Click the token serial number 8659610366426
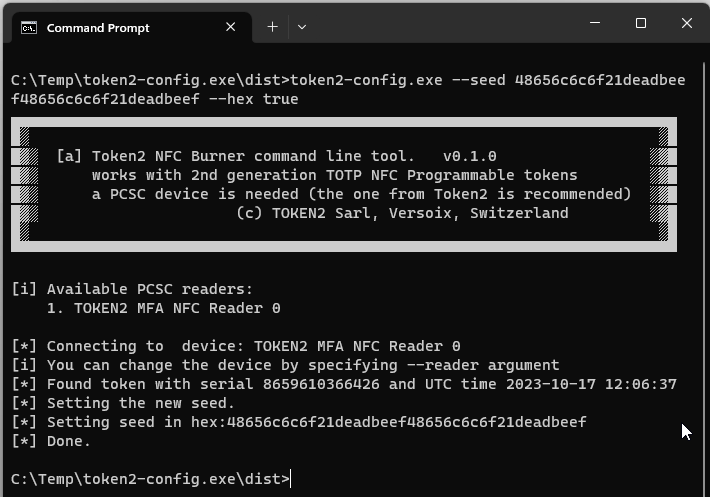The height and width of the screenshot is (497, 710). pyautogui.click(x=321, y=384)
